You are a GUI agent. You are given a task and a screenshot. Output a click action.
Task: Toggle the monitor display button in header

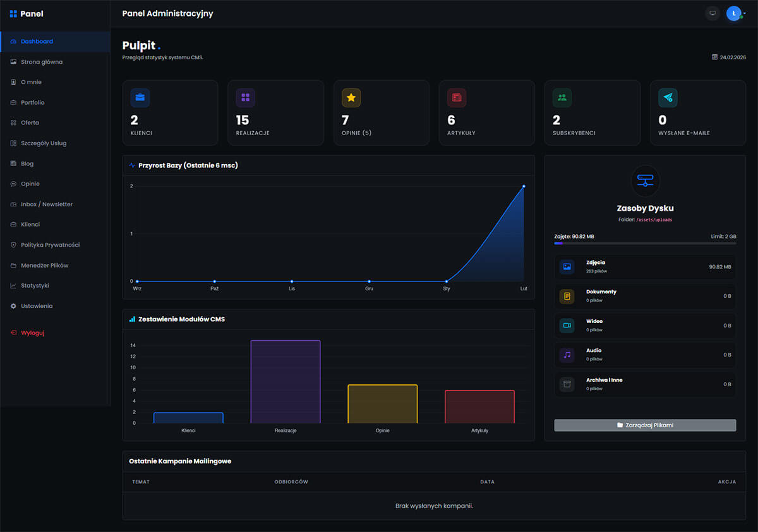pyautogui.click(x=713, y=13)
